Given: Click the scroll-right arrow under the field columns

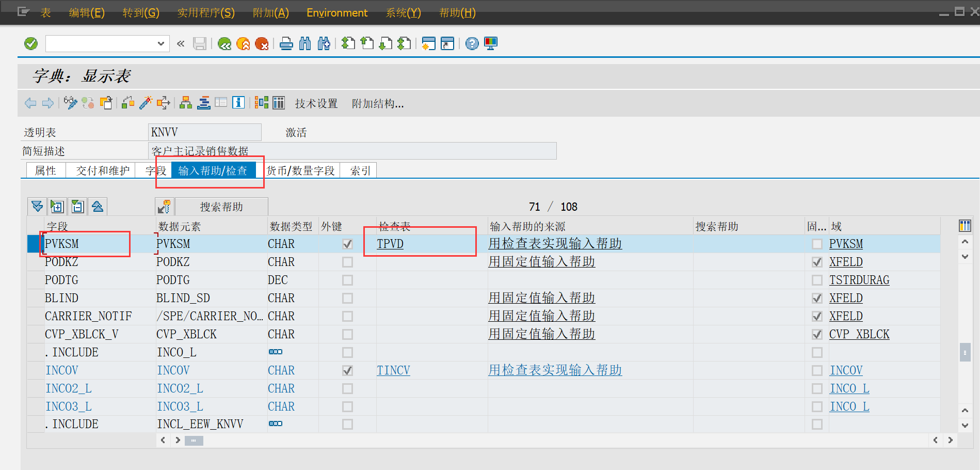Looking at the screenshot, I should 178,441.
